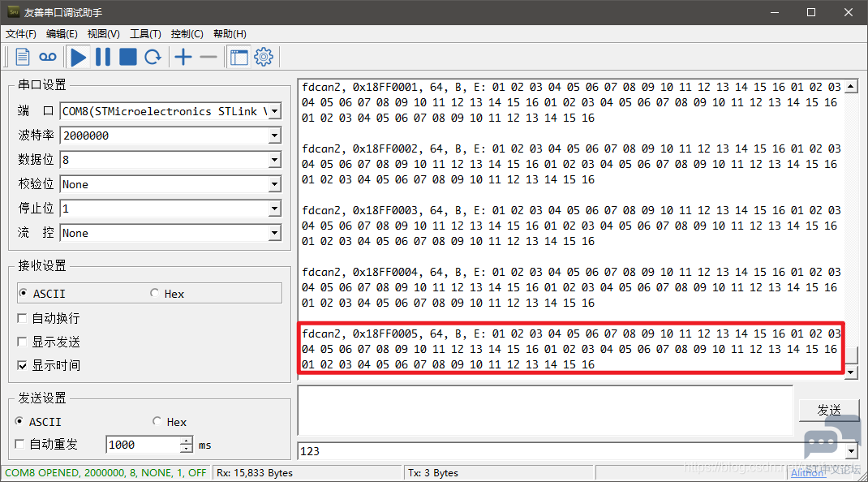Screen dimensions: 868x482
Task: Click the 串口设置 group label
Action: coord(42,84)
